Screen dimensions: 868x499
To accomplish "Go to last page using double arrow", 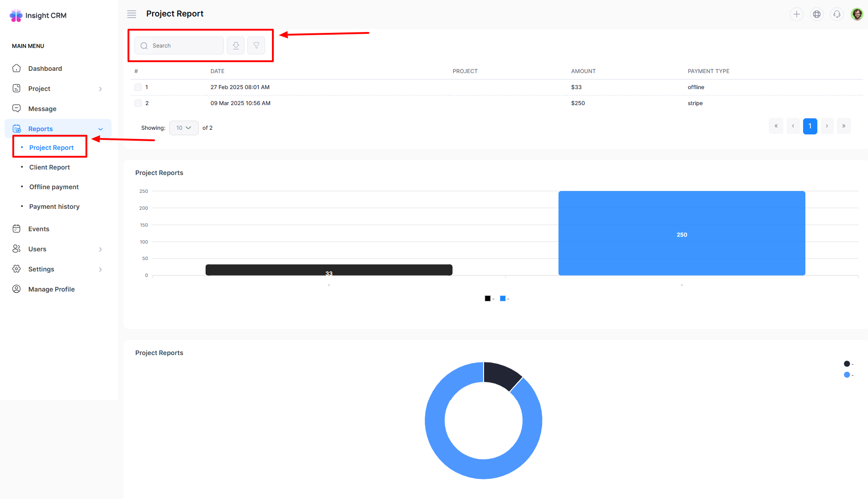I will (x=844, y=126).
